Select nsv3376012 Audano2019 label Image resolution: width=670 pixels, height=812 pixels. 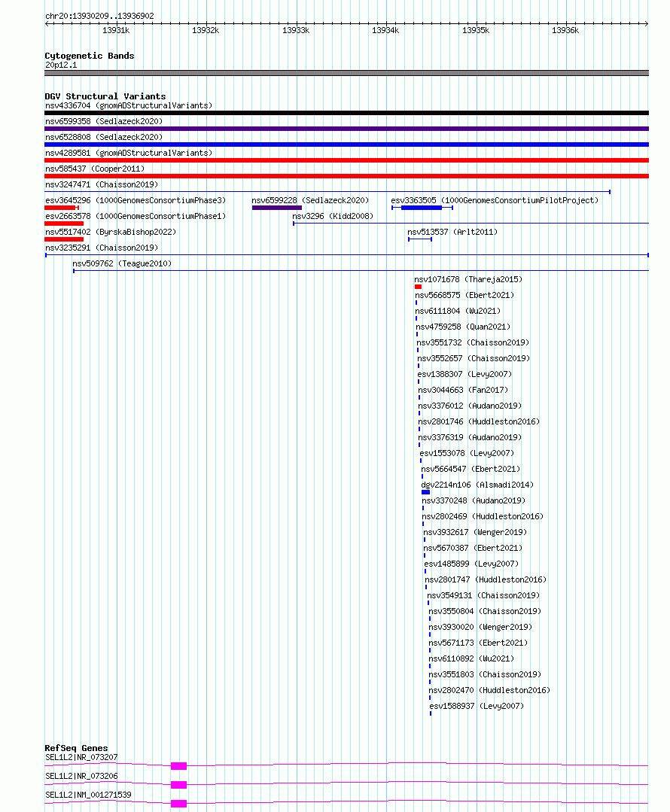[470, 406]
